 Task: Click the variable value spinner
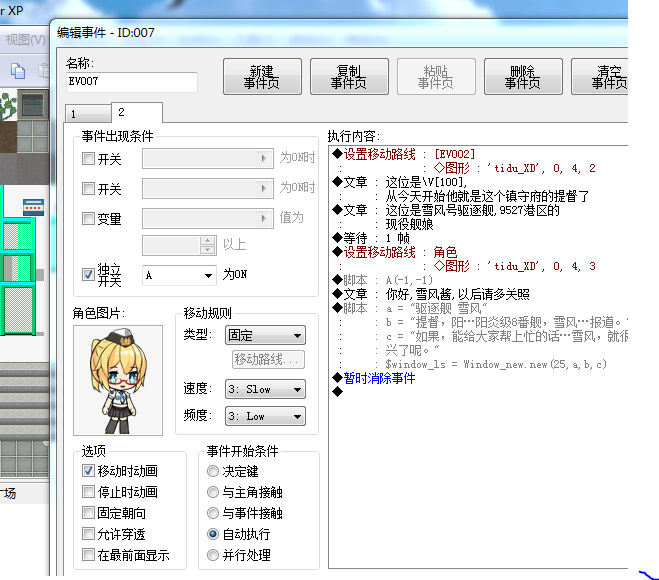(x=208, y=245)
